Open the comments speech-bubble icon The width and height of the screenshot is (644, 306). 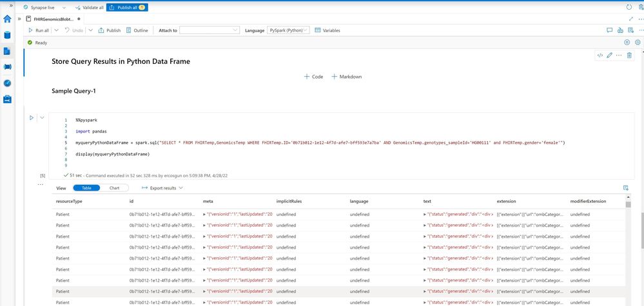point(609,30)
